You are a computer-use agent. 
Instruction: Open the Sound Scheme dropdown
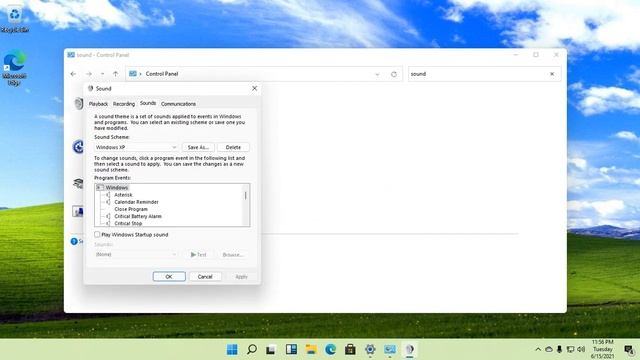click(136, 147)
